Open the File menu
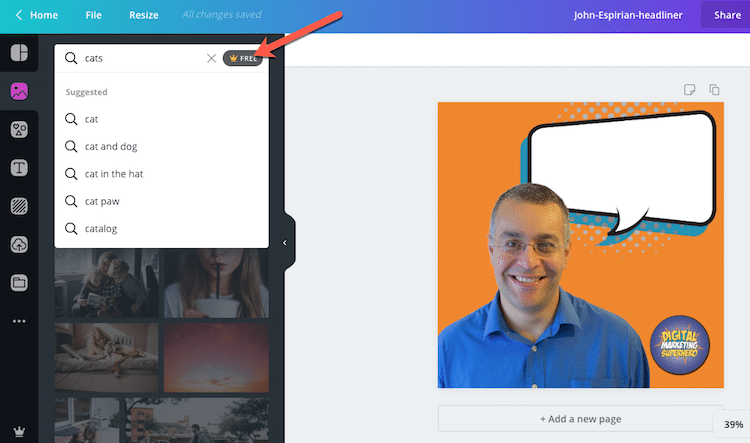 (93, 16)
